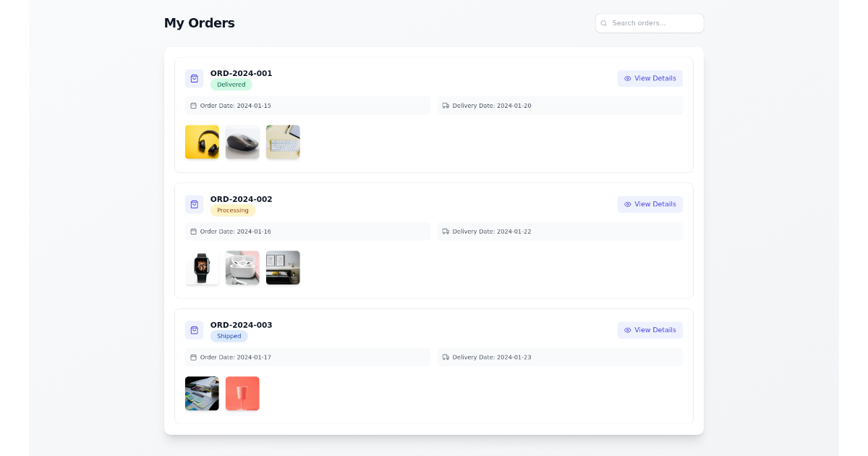Click the truck icon beside Delivery Date 2024-01-20
The width and height of the screenshot is (868, 456).
(x=445, y=105)
